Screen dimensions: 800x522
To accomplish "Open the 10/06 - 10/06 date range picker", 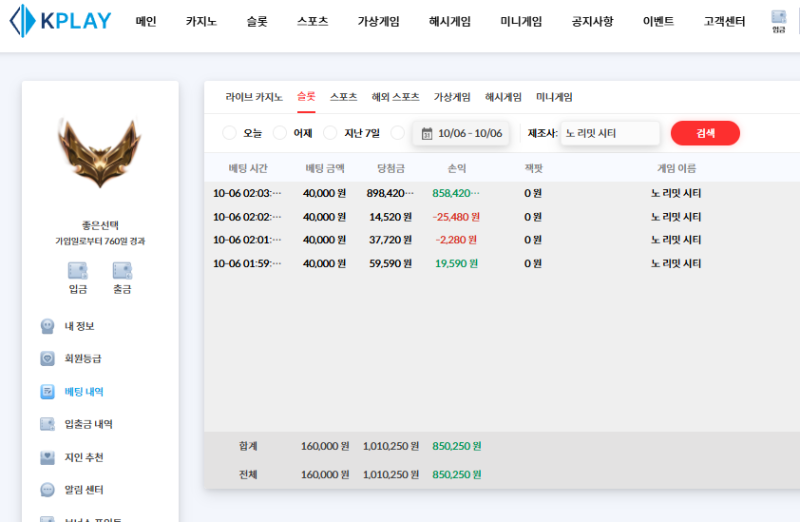I will 461,133.
